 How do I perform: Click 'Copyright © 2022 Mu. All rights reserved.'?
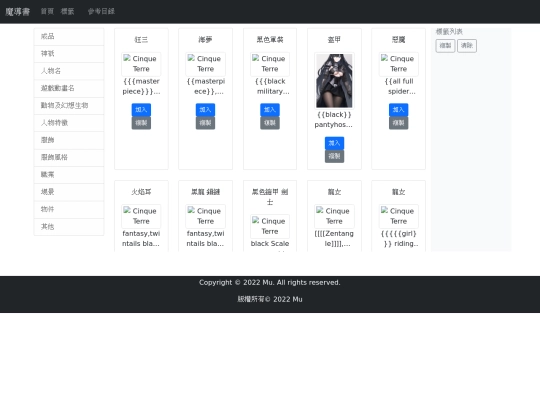click(270, 283)
